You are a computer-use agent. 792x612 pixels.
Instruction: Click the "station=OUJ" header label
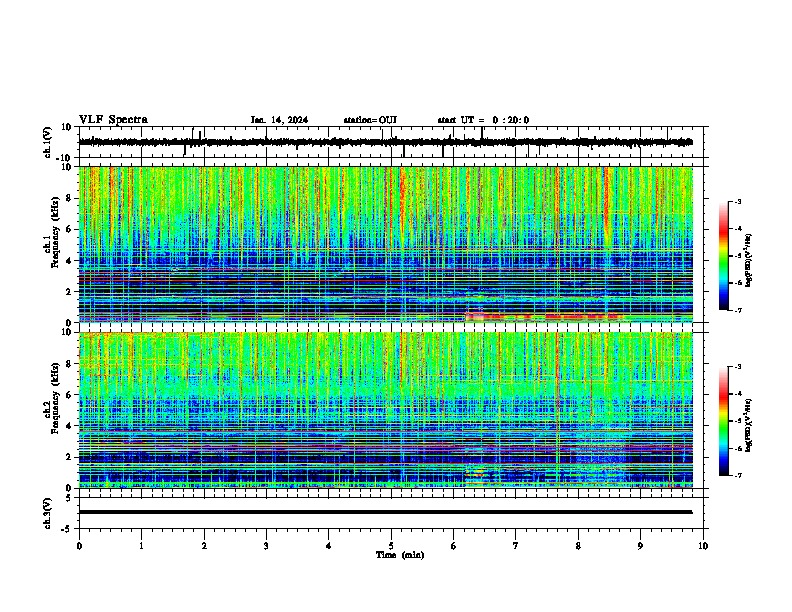pyautogui.click(x=370, y=120)
